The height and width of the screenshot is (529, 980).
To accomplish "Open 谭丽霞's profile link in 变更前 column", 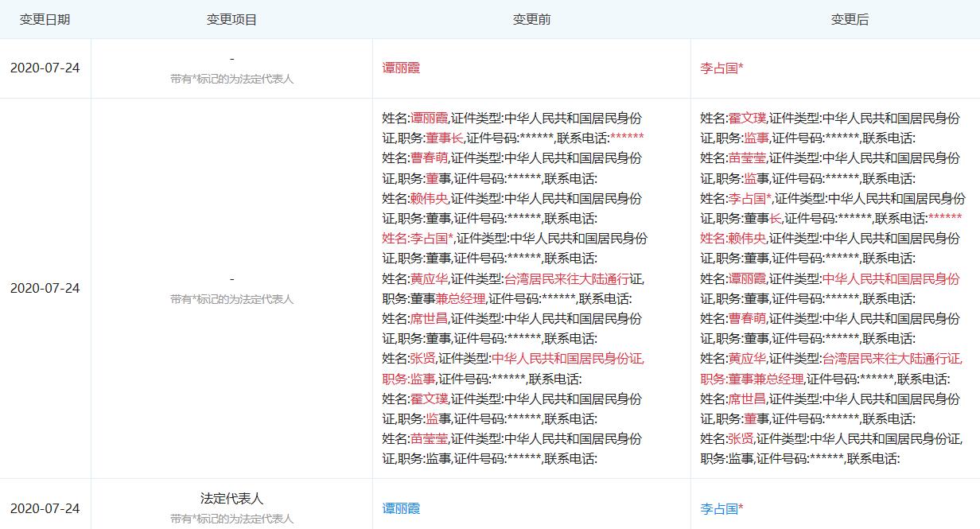I will pyautogui.click(x=402, y=68).
